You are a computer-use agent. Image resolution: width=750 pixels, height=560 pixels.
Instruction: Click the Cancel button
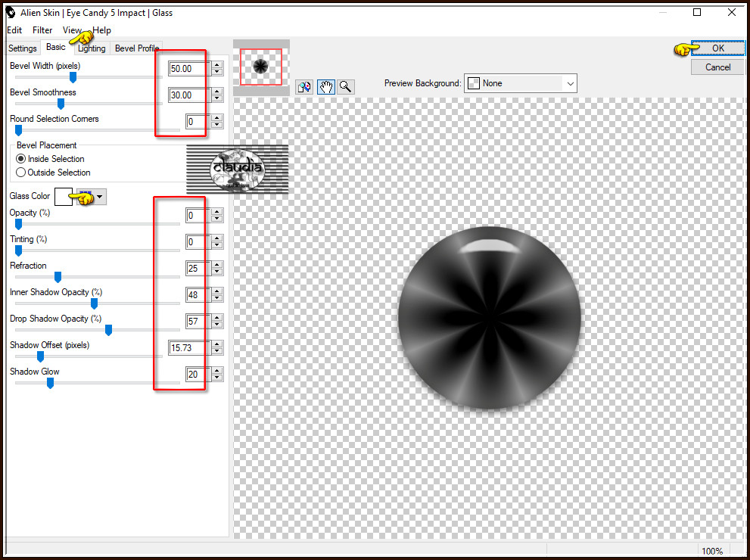(718, 67)
